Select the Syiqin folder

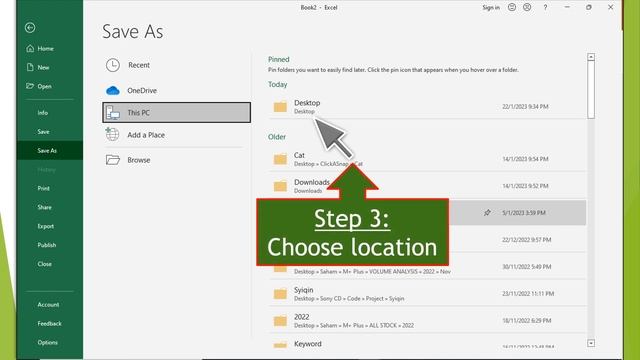tap(427, 293)
